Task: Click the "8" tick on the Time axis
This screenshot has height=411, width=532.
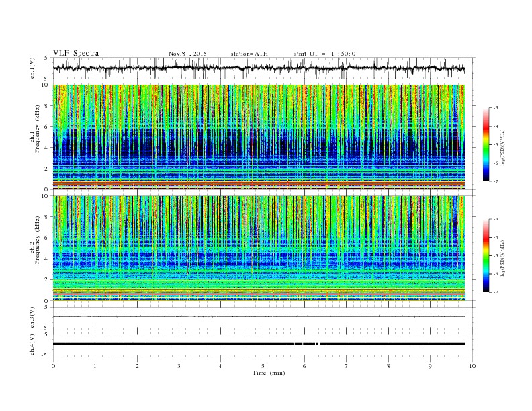Action: tap(388, 366)
